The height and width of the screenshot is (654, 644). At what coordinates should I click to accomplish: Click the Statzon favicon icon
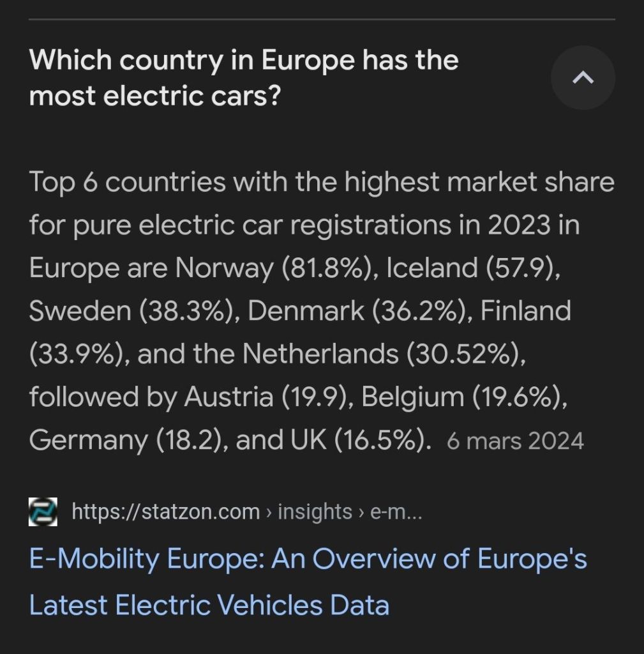[x=43, y=512]
